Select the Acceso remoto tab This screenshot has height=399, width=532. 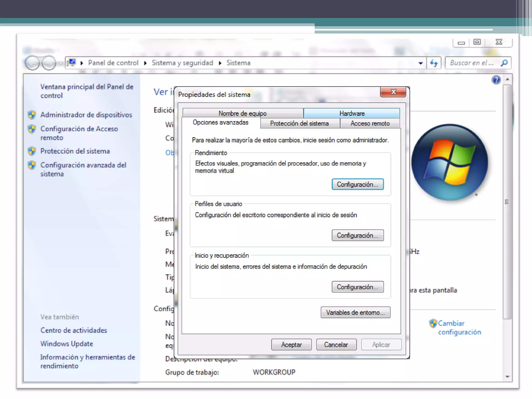(370, 123)
